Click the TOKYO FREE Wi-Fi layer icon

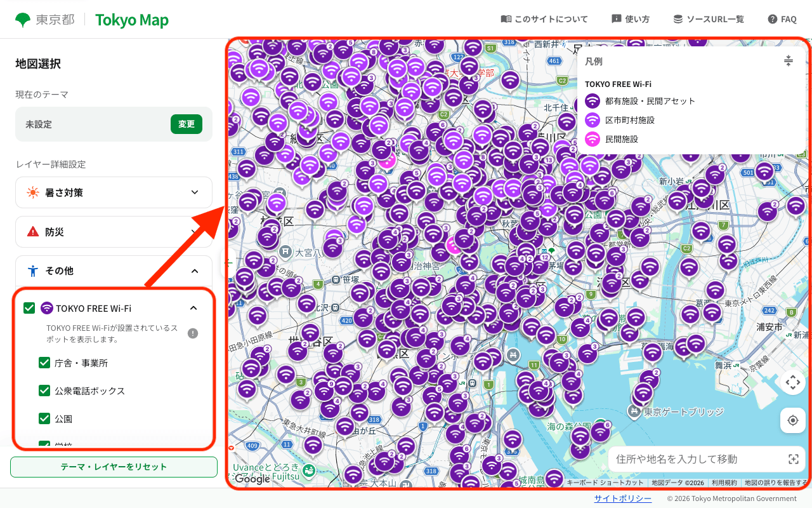[x=47, y=309]
